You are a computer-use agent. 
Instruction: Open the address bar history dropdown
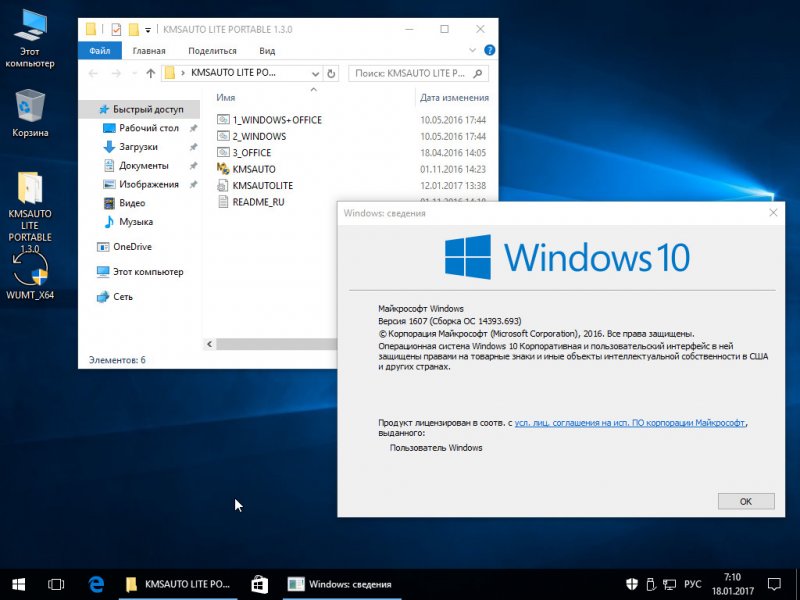[x=315, y=73]
